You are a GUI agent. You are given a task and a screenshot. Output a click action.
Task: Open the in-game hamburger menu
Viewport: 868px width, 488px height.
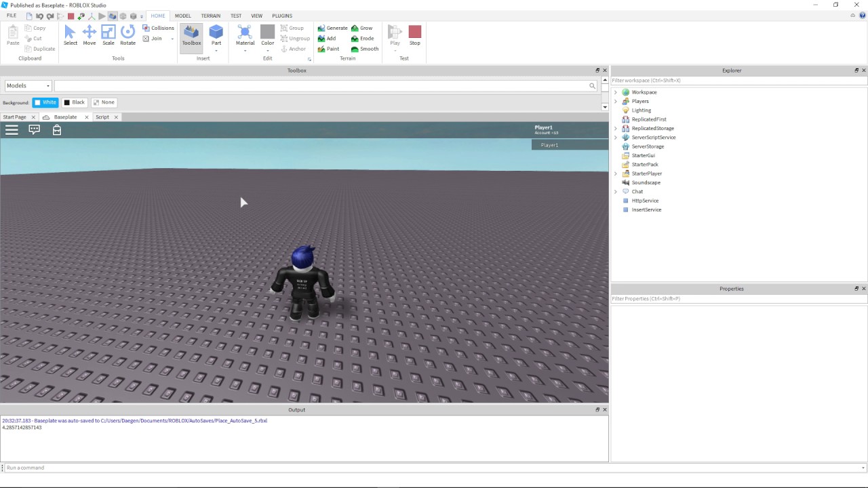point(12,129)
